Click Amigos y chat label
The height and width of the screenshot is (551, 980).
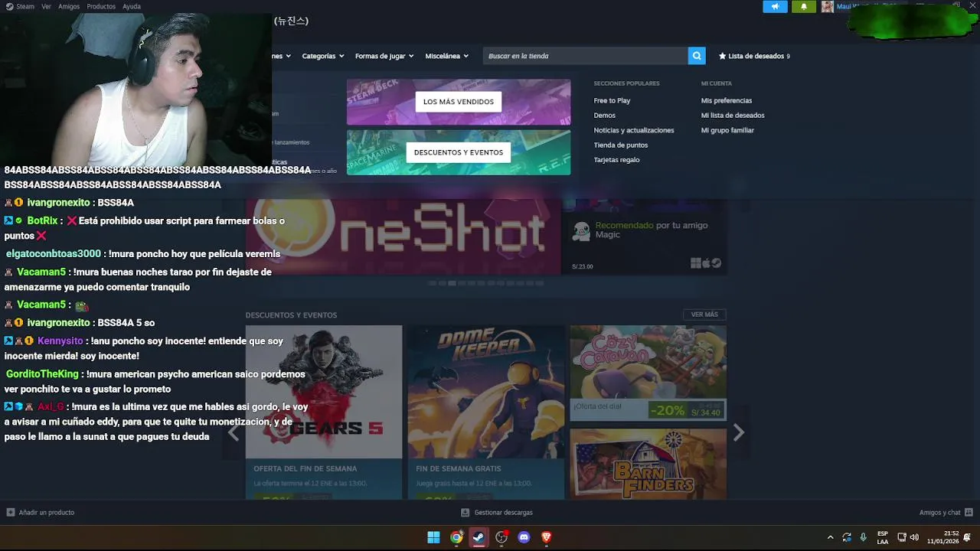coord(940,513)
